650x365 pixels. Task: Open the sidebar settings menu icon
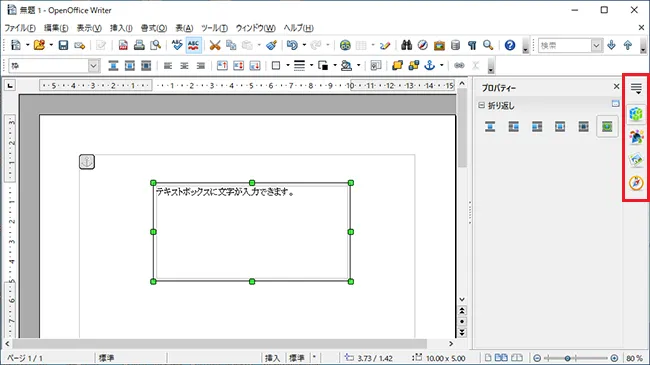click(x=636, y=88)
